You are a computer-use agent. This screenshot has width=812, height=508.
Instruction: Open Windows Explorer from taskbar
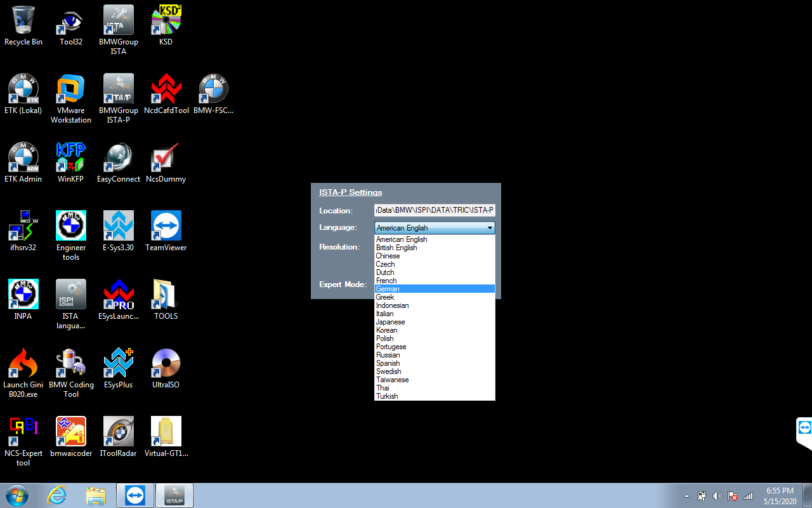[x=96, y=495]
